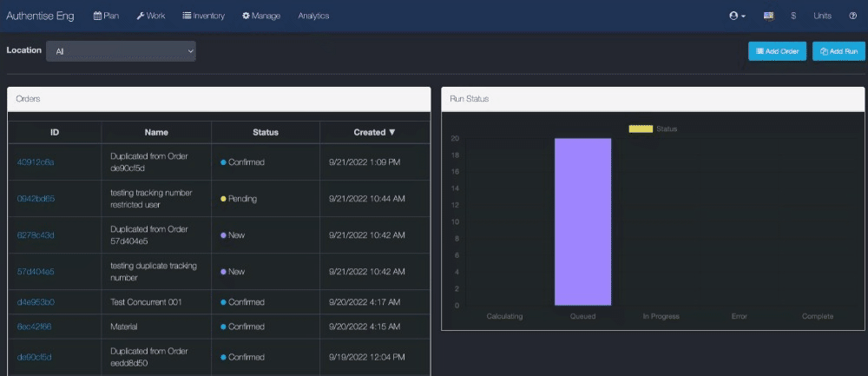Open the Inventory list menu

tap(204, 16)
